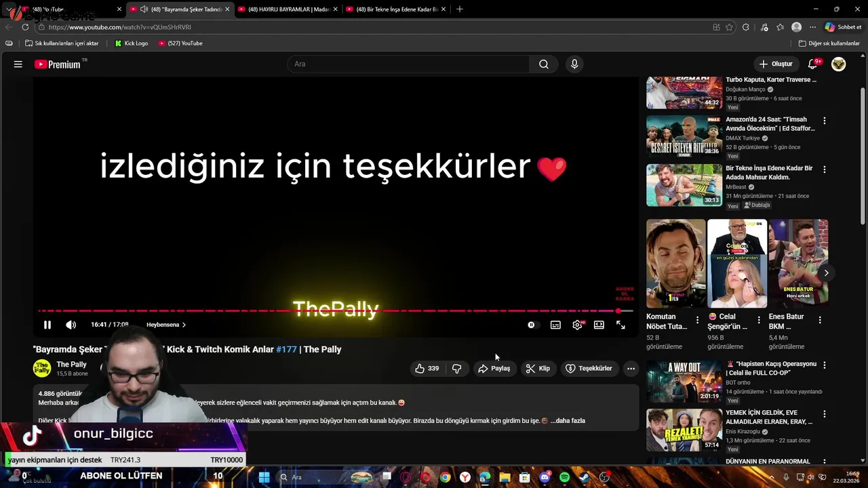868x488 pixels.
Task: Open options for Celal Şengör short
Action: click(x=759, y=320)
